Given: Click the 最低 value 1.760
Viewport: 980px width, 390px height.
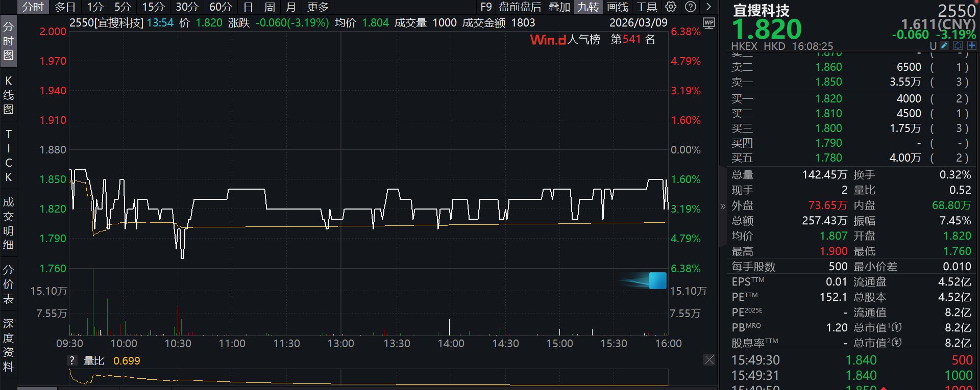Looking at the screenshot, I should pos(957,251).
